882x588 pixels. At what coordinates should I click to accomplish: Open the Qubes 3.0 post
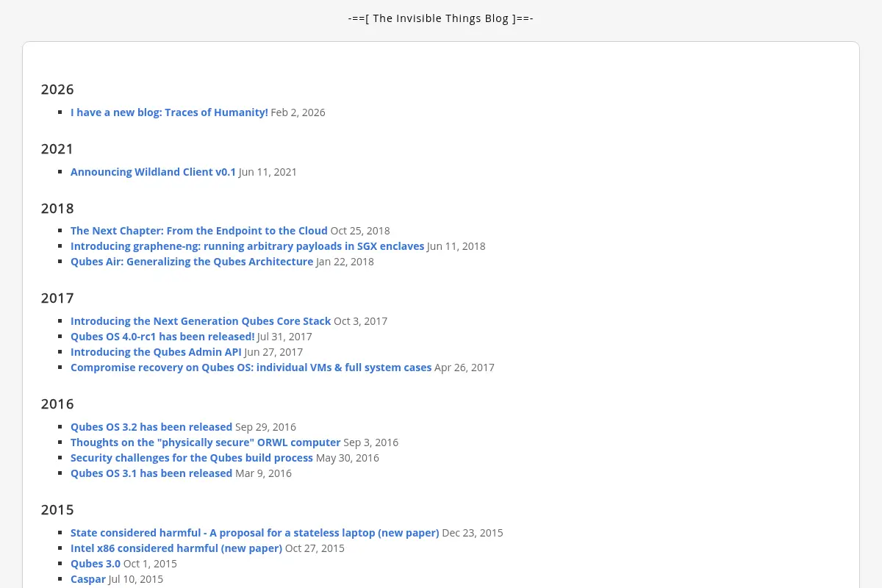[x=96, y=564]
